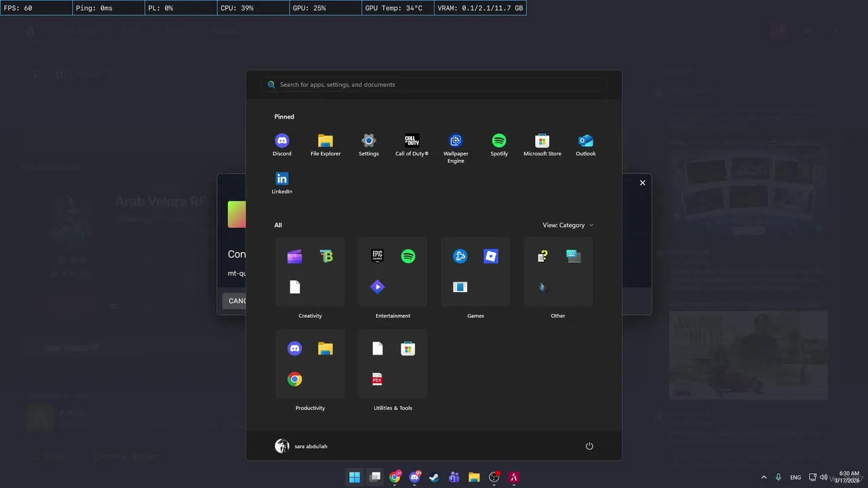
Task: Click the microphone tray icon
Action: (778, 477)
